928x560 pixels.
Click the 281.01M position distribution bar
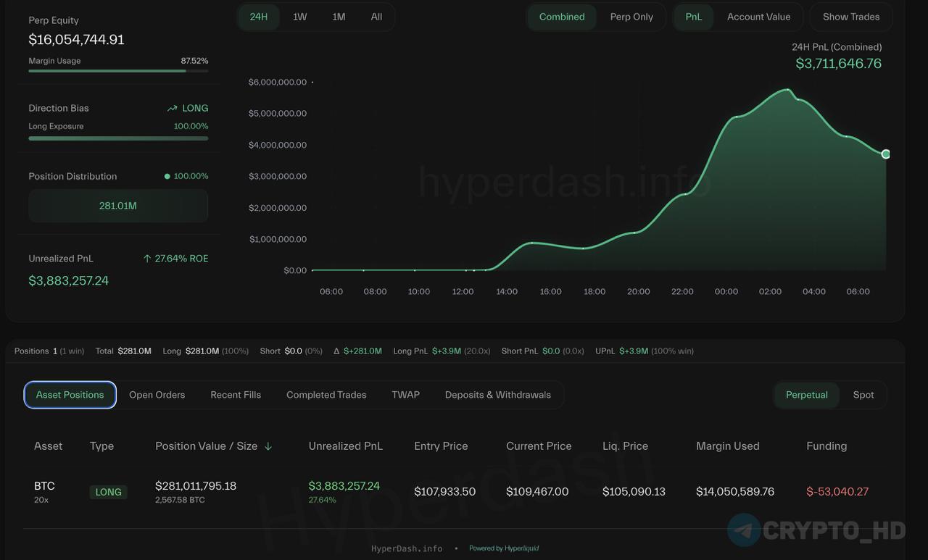coord(118,206)
